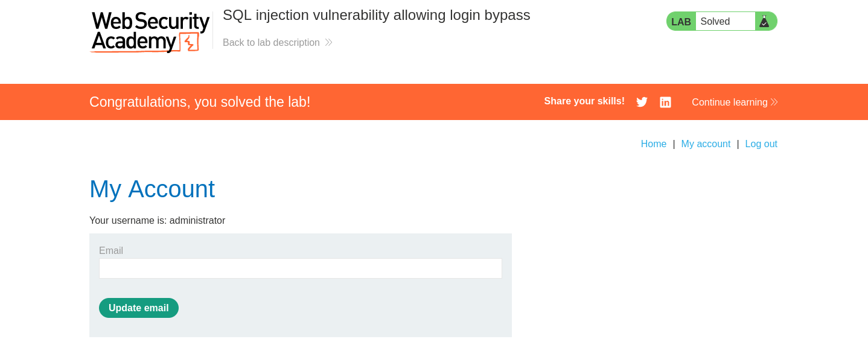The width and height of the screenshot is (868, 342).
Task: Share on Twitter via bird icon
Action: click(642, 102)
